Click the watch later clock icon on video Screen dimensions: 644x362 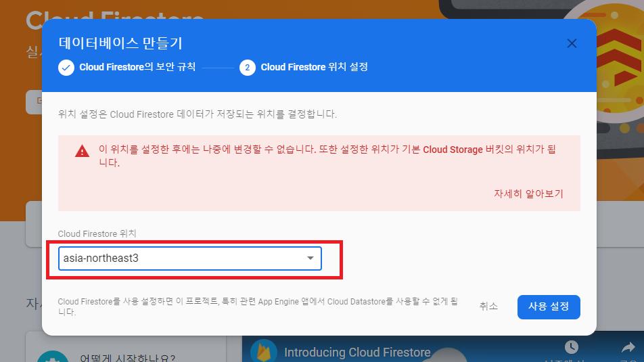coord(572,347)
